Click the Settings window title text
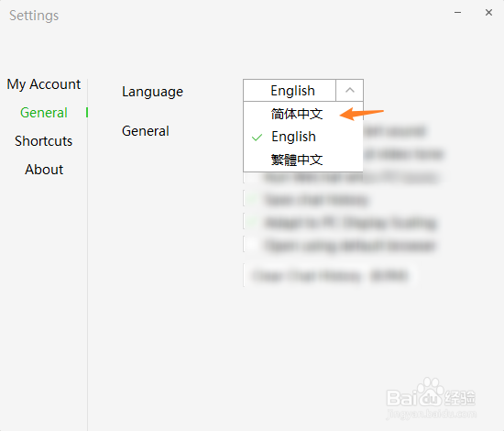 (34, 16)
